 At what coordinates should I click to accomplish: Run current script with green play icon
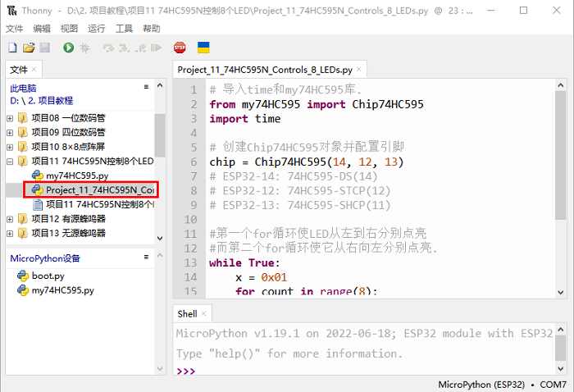(x=68, y=48)
